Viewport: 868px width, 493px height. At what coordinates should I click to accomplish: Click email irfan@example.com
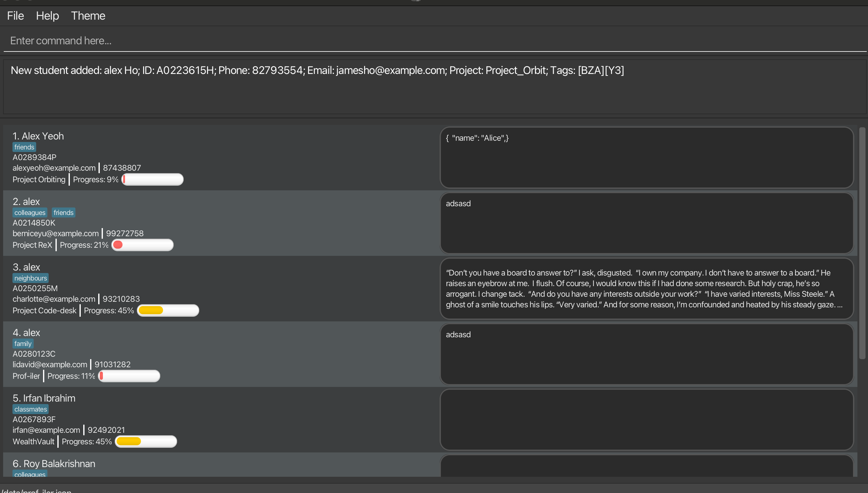point(46,430)
